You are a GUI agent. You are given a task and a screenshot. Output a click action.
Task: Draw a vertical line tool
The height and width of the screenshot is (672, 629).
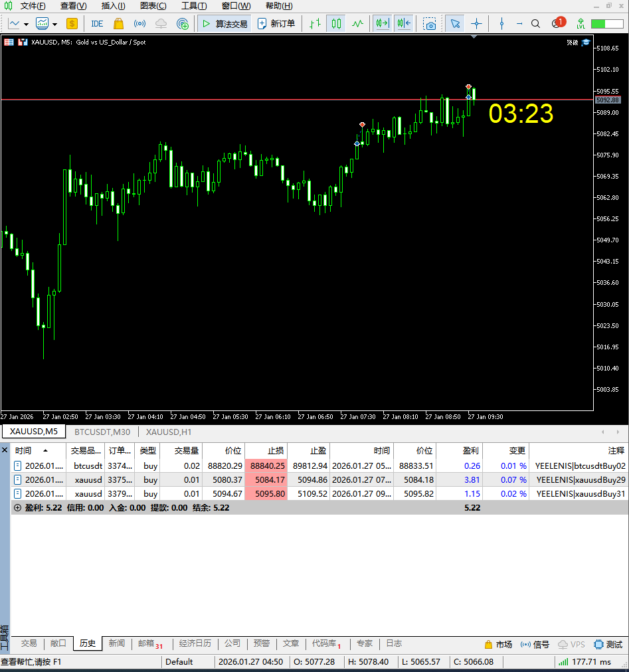click(501, 23)
